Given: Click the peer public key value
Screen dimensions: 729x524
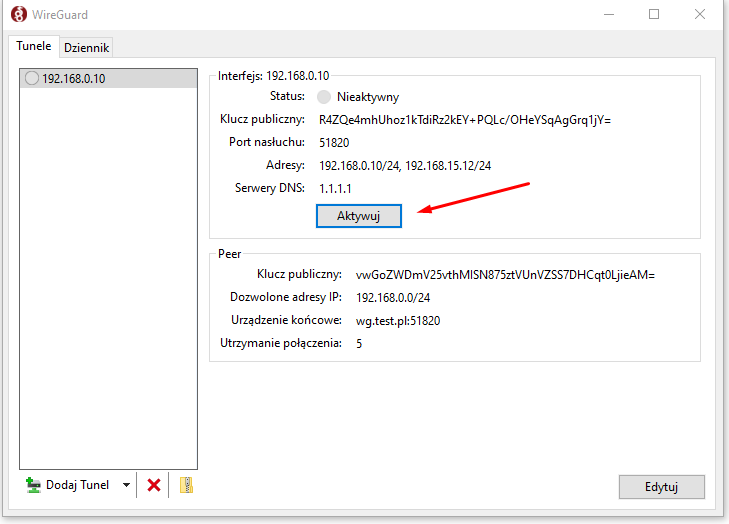Looking at the screenshot, I should pos(505,274).
